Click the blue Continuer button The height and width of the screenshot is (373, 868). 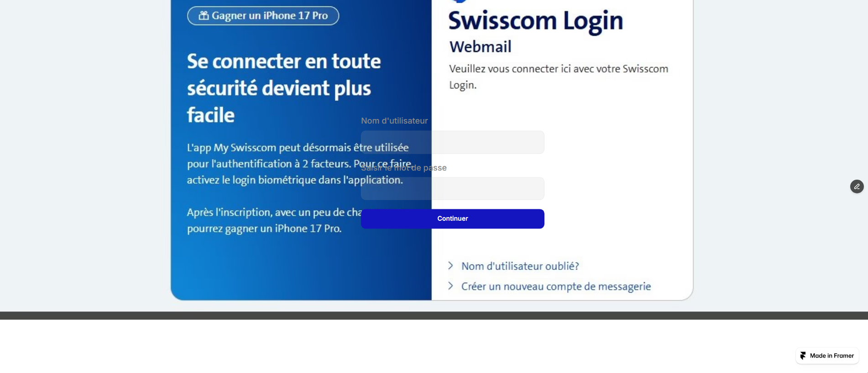[452, 219]
